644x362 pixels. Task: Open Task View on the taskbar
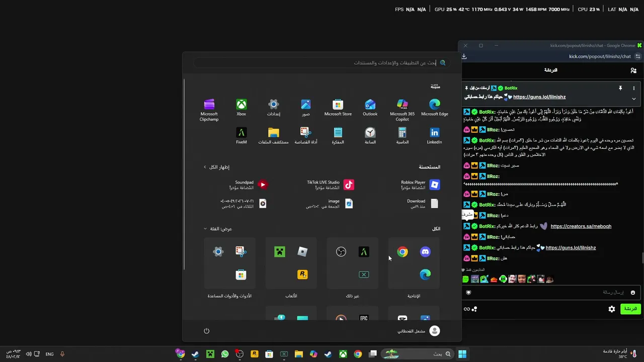373,354
